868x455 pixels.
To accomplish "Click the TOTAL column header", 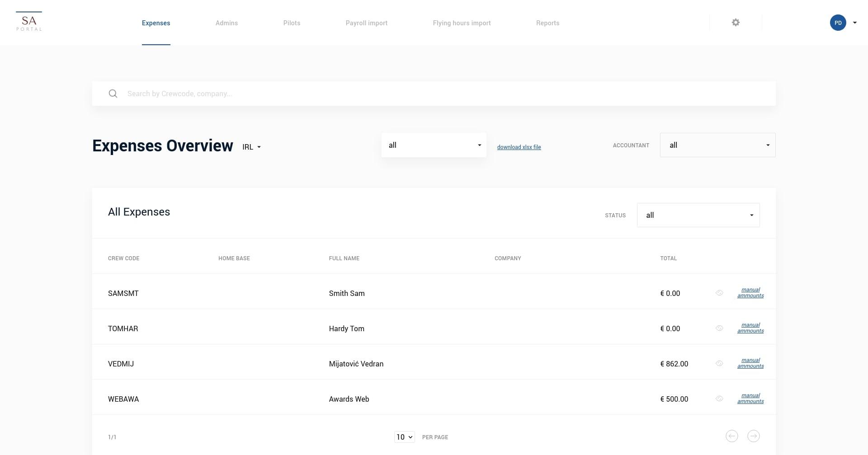I will click(668, 258).
